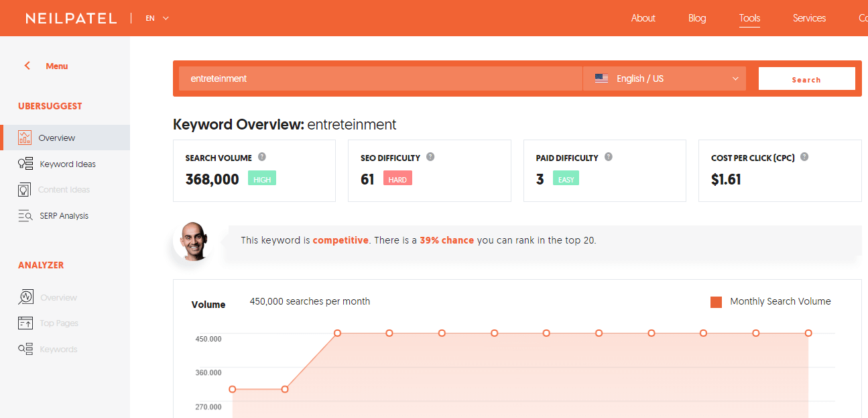Select Content Ideas in sidebar

coord(64,190)
